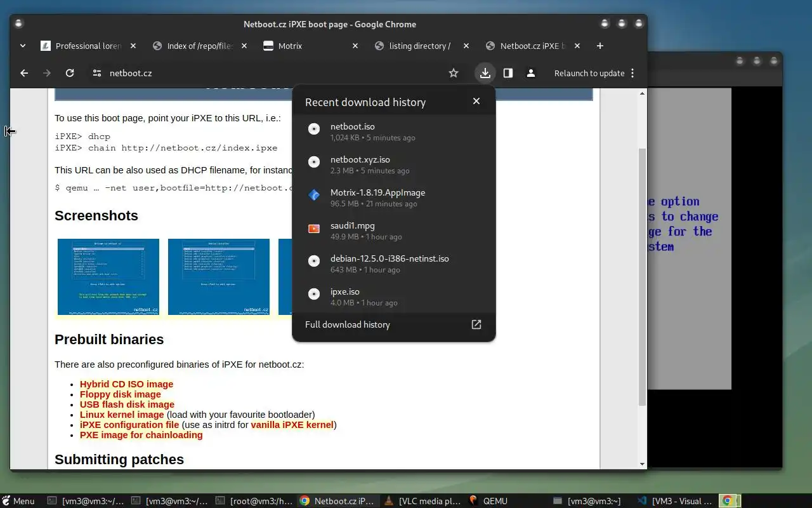Screen dimensions: 812x508
Task: Click the debian netinst iso disc icon
Action: (x=313, y=261)
